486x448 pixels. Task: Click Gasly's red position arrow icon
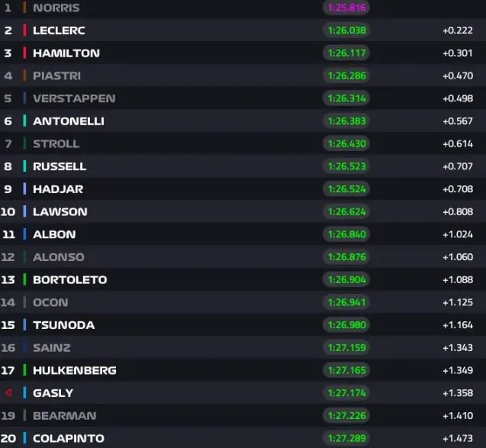8,393
